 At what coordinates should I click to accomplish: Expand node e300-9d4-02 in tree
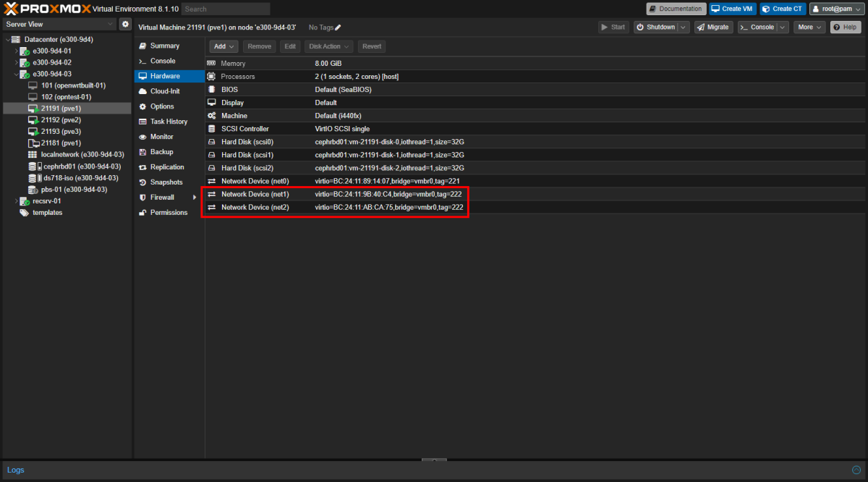point(15,63)
